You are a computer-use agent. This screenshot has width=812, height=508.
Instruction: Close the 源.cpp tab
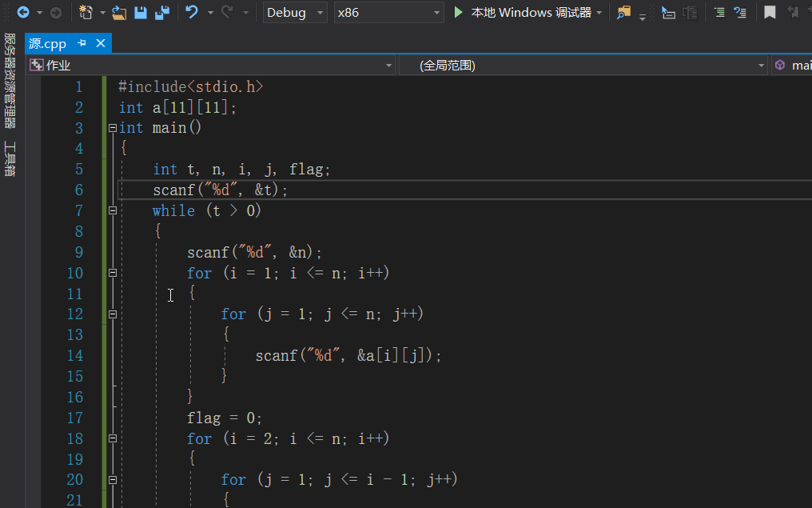click(101, 43)
